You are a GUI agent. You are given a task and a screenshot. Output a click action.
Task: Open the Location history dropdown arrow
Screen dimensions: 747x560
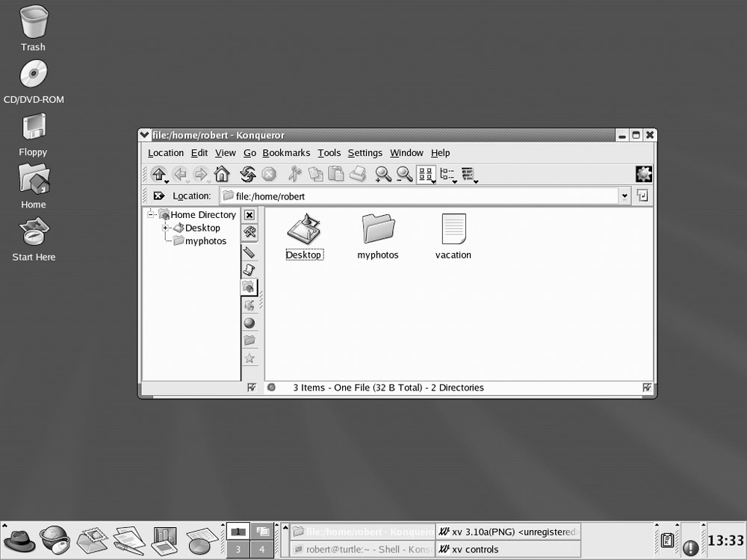tap(624, 196)
